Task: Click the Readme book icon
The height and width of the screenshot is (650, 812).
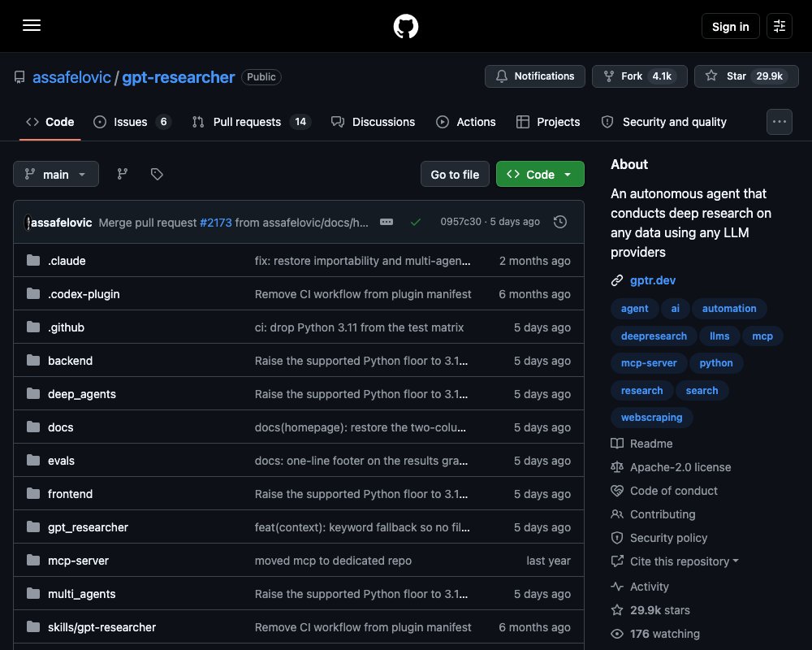Action: 617,443
